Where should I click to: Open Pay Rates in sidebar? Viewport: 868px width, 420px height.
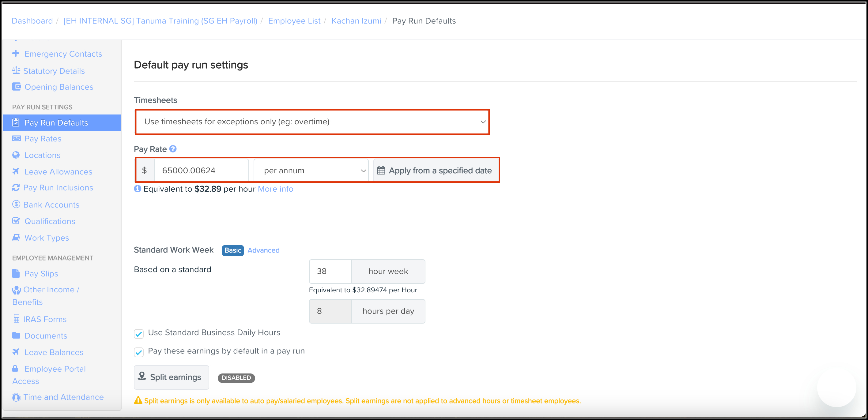(x=43, y=139)
